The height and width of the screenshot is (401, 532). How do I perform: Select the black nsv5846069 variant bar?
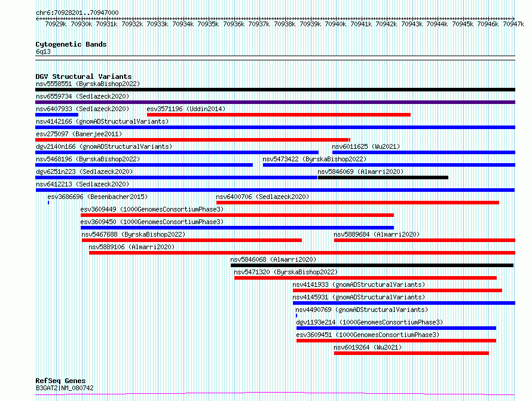pos(383,177)
